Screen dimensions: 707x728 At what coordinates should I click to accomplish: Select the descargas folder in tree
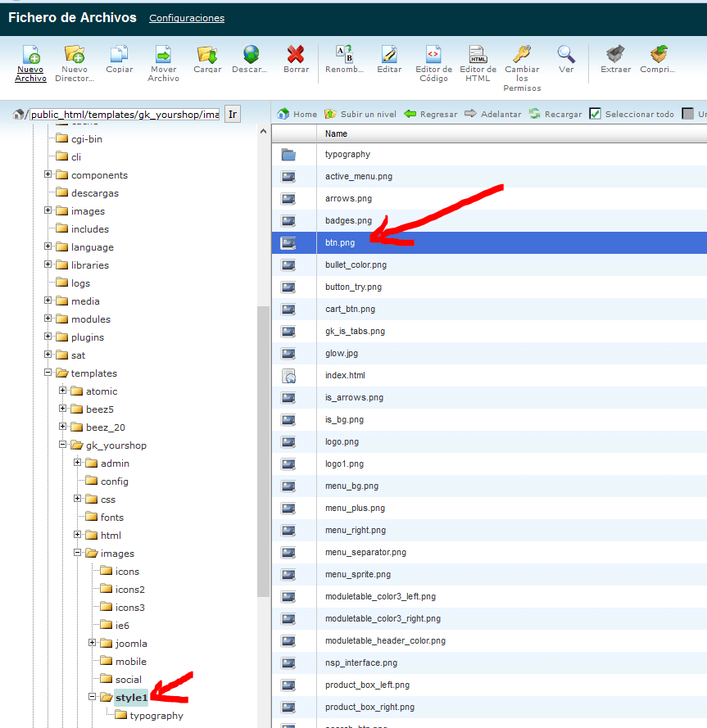(95, 193)
